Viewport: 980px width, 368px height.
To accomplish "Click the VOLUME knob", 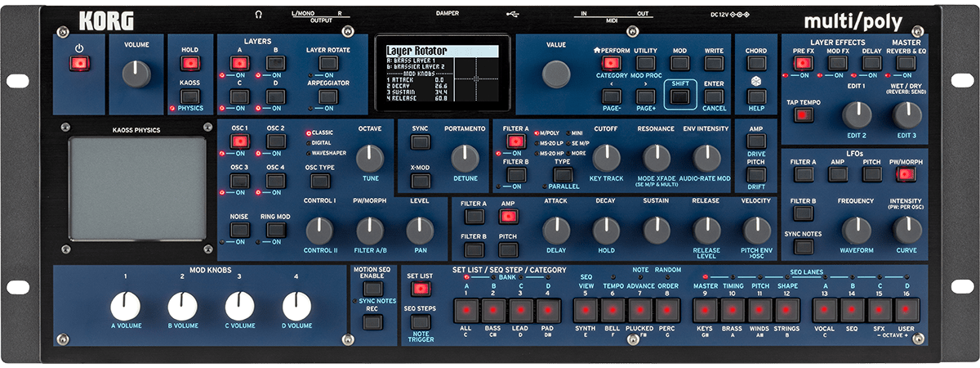I will [x=136, y=74].
